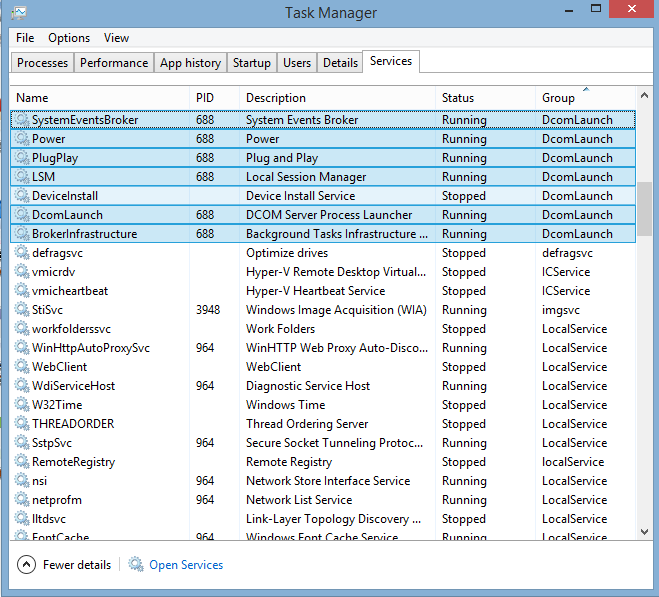
Task: Click the gear icon beside defragsvc
Action: click(x=22, y=253)
